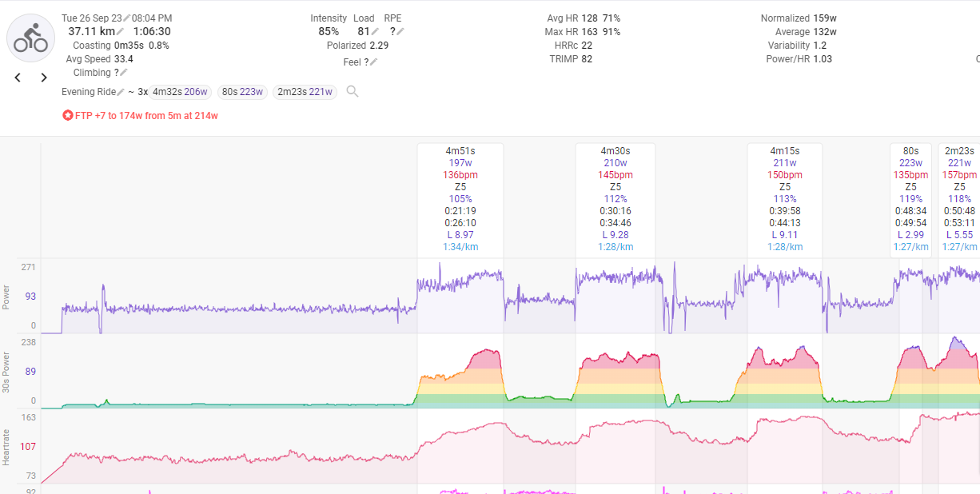
Task: Click the TRIMP 82 value
Action: pos(587,59)
